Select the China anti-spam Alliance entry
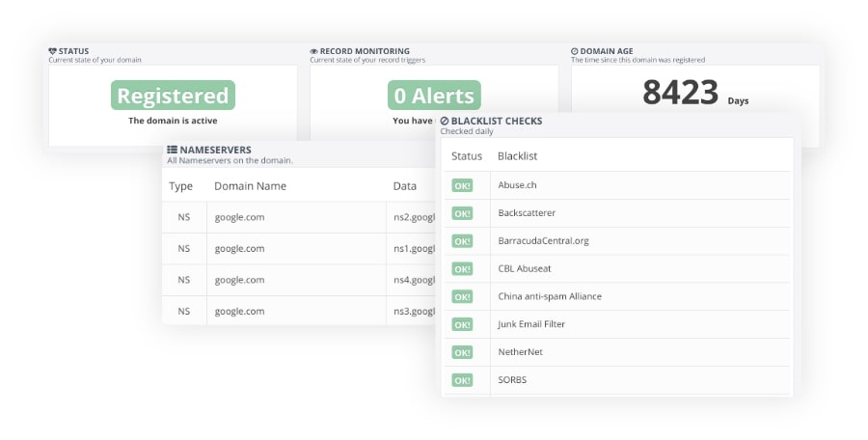Screen dimensions: 868x440 549,296
